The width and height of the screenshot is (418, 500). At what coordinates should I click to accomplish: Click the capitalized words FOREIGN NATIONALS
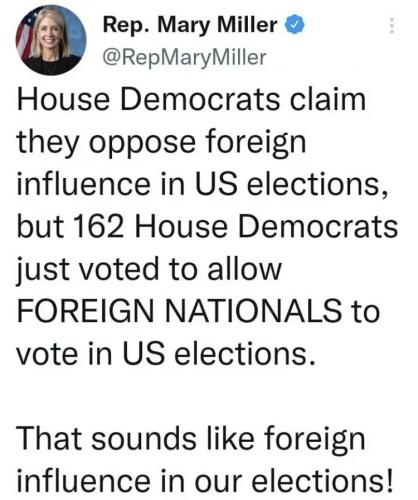tap(179, 311)
